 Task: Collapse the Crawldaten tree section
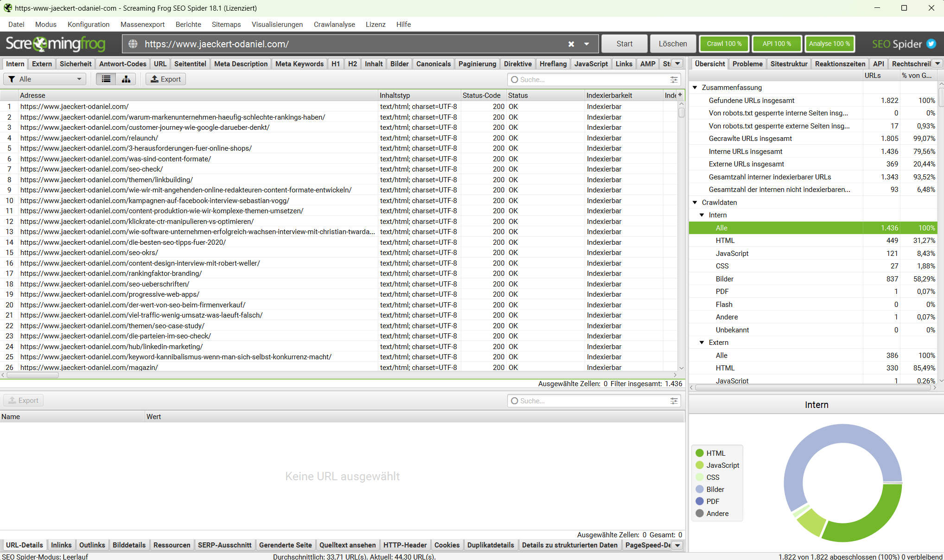(x=695, y=202)
